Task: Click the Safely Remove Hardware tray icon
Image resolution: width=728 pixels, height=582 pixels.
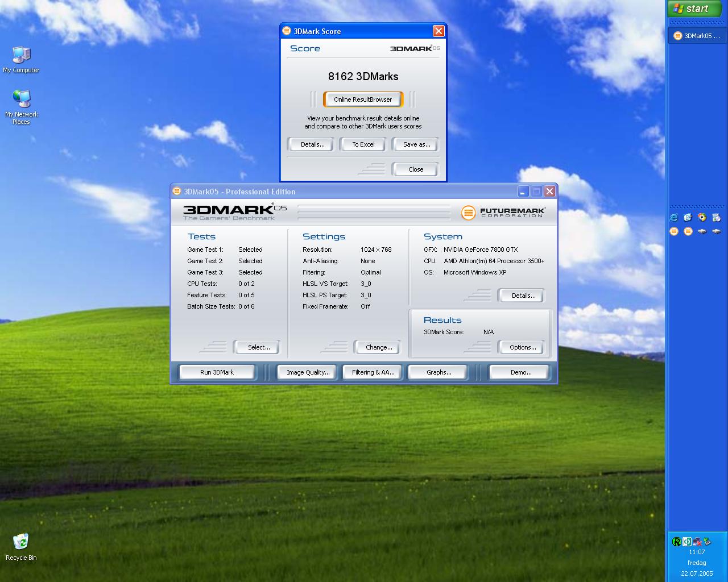Action: pyautogui.click(x=708, y=542)
